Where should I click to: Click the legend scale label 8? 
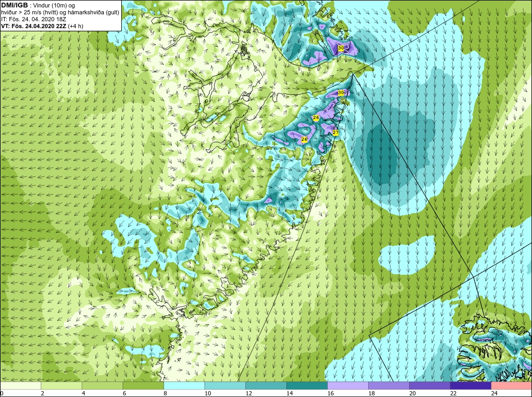click(x=165, y=393)
